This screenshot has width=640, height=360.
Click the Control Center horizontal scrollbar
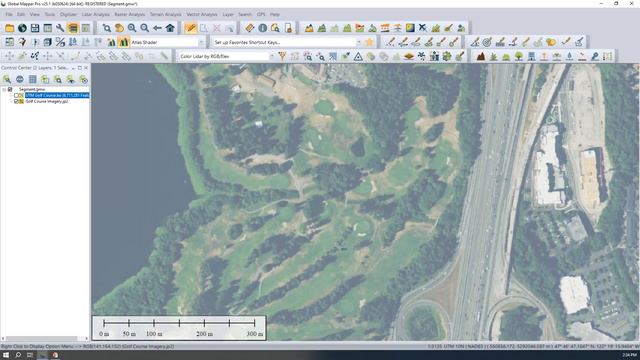pos(45,338)
